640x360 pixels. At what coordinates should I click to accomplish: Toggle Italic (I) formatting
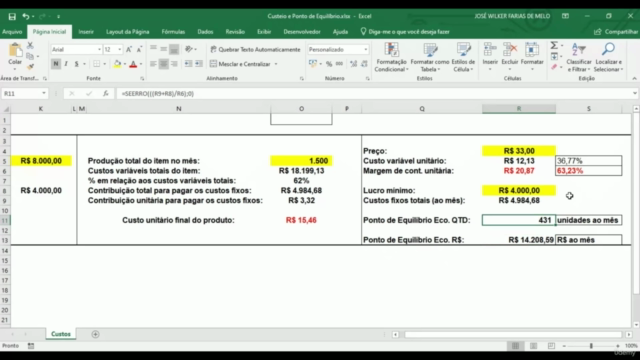[x=66, y=64]
